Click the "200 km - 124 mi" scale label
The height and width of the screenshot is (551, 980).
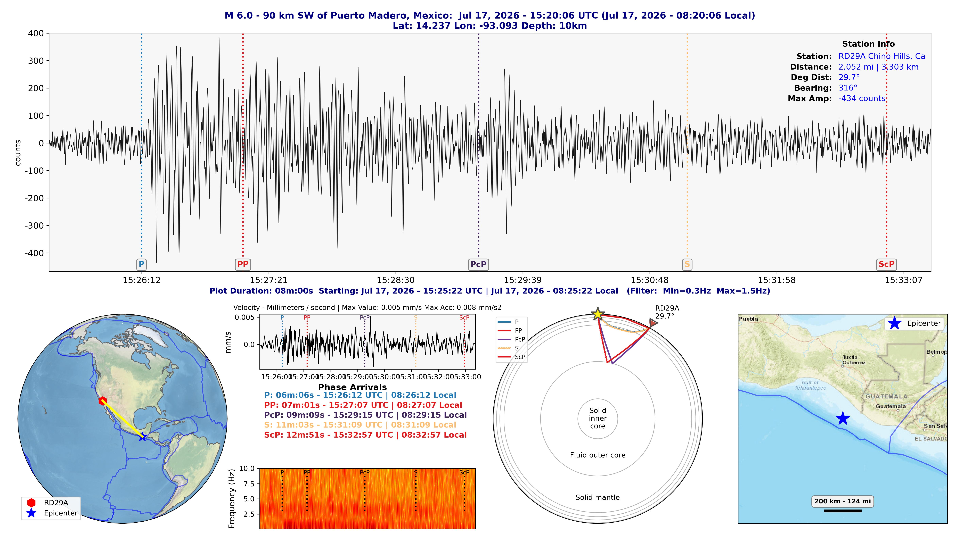[842, 501]
